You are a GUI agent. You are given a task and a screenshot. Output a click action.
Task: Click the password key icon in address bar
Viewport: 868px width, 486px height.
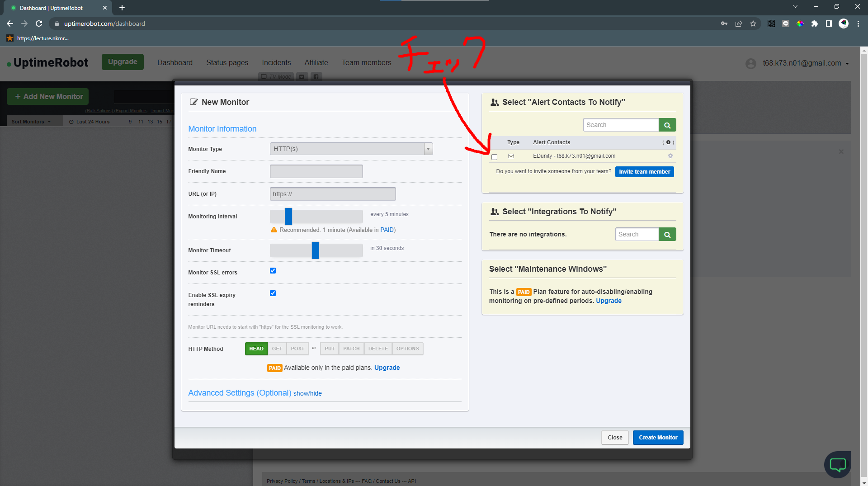coord(724,24)
